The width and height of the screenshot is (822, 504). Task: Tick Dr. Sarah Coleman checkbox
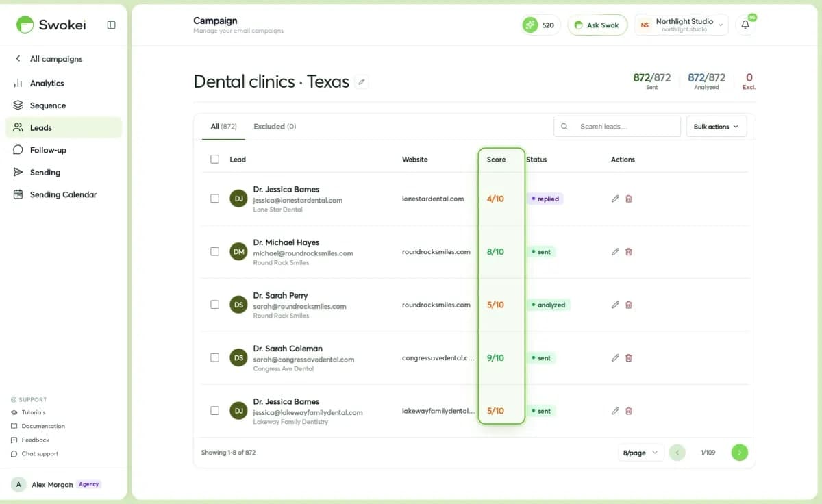click(x=214, y=357)
